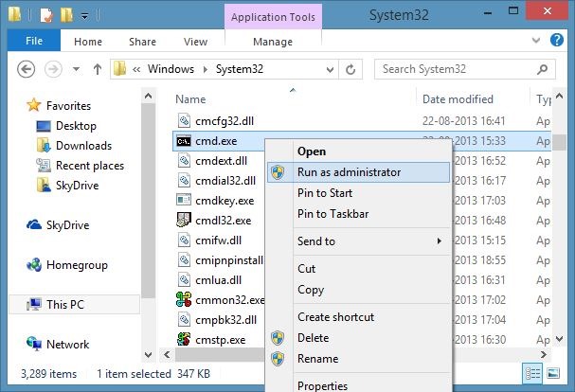The width and height of the screenshot is (575, 392).
Task: Open the recent locations dropdown arrow
Action: point(76,69)
